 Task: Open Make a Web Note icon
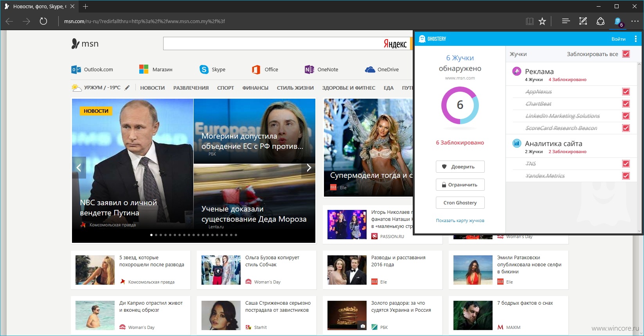[x=583, y=21]
